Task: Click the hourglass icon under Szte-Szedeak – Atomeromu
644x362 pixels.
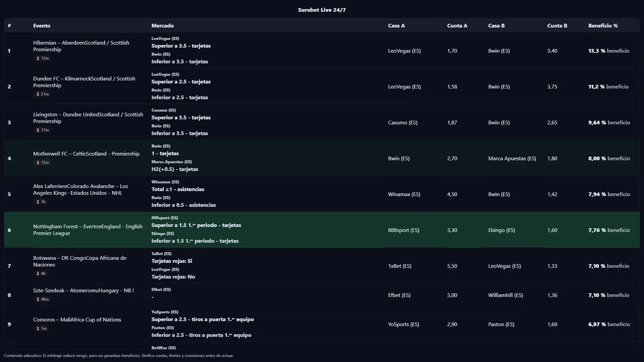Action: (x=38, y=299)
